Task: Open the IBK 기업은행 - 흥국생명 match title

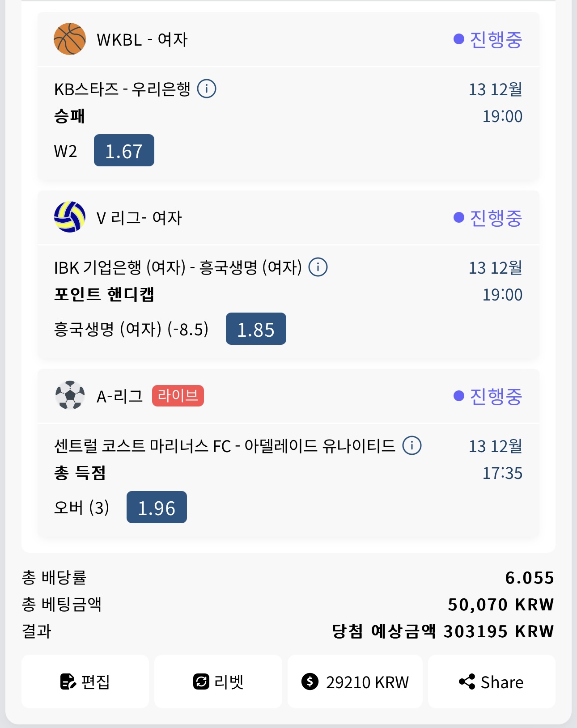Action: [x=178, y=267]
